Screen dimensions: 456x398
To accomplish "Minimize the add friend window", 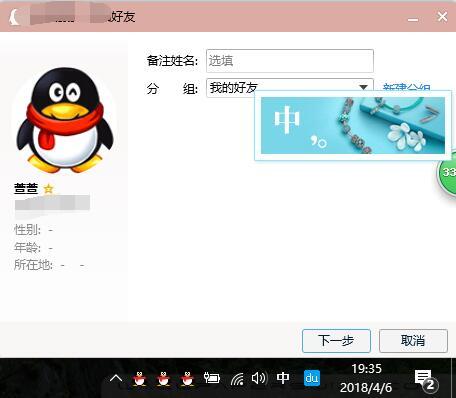I will coord(413,19).
